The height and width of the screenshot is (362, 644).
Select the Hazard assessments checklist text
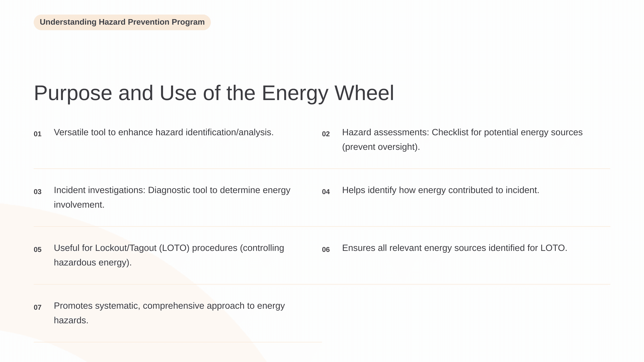pos(462,140)
